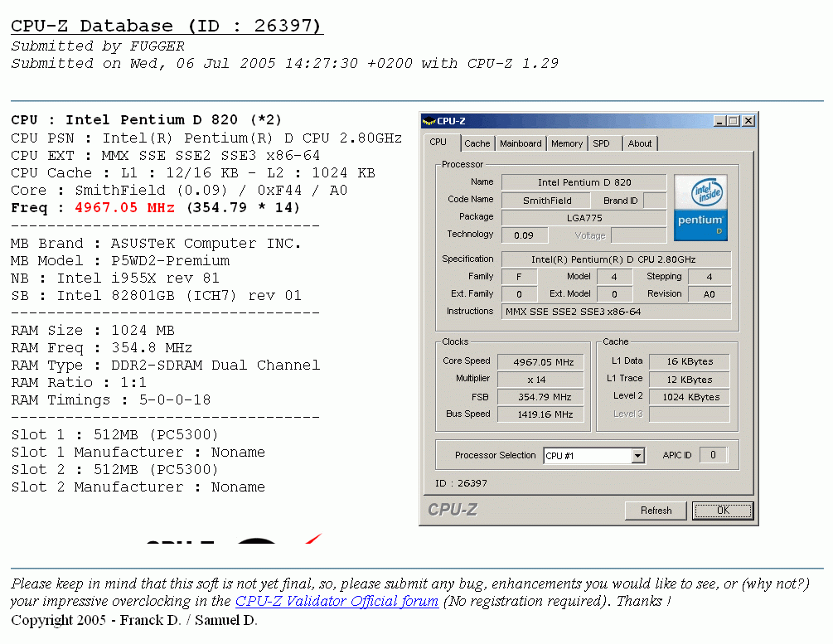The image size is (833, 644).
Task: Click the Revision field A0
Action: (x=710, y=294)
